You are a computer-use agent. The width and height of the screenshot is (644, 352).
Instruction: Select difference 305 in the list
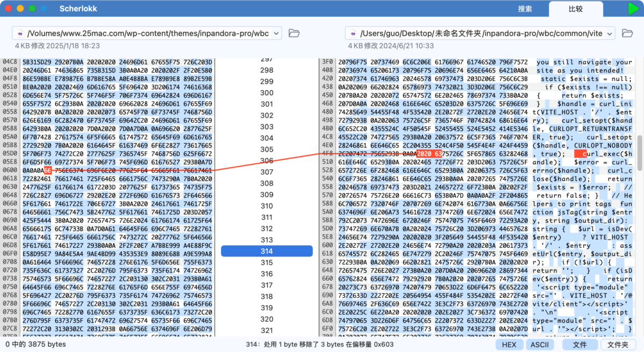(x=267, y=149)
